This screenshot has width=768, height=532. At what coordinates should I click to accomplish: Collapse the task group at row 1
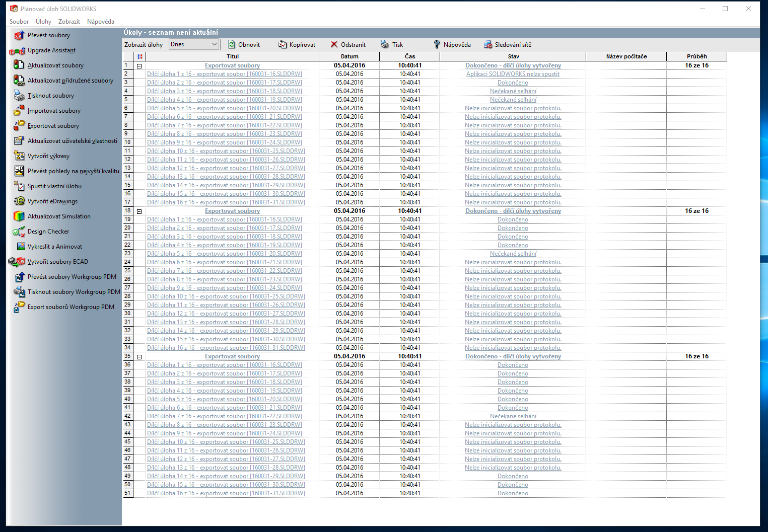point(139,66)
